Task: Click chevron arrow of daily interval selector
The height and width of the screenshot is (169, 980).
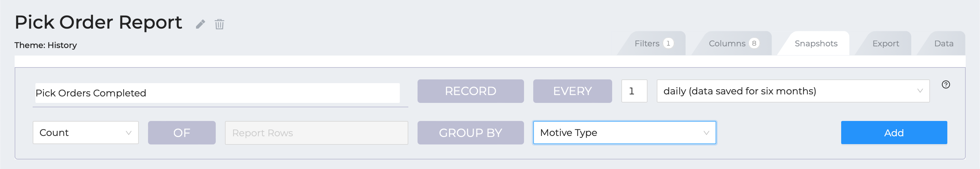Action: point(920,91)
